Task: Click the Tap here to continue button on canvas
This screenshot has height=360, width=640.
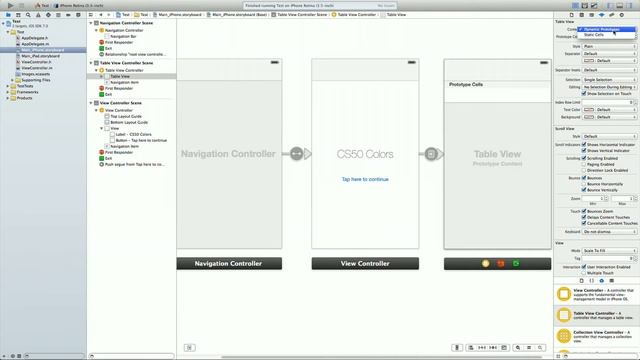Action: point(365,179)
